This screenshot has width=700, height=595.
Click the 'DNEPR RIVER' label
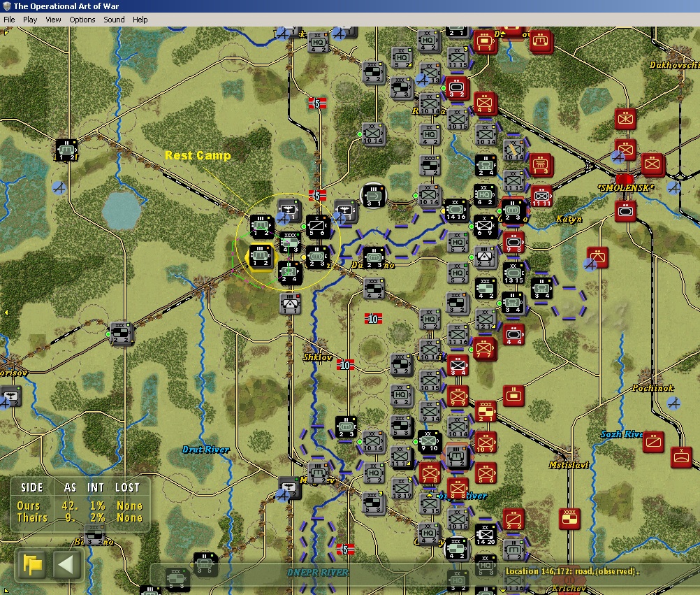[317, 573]
